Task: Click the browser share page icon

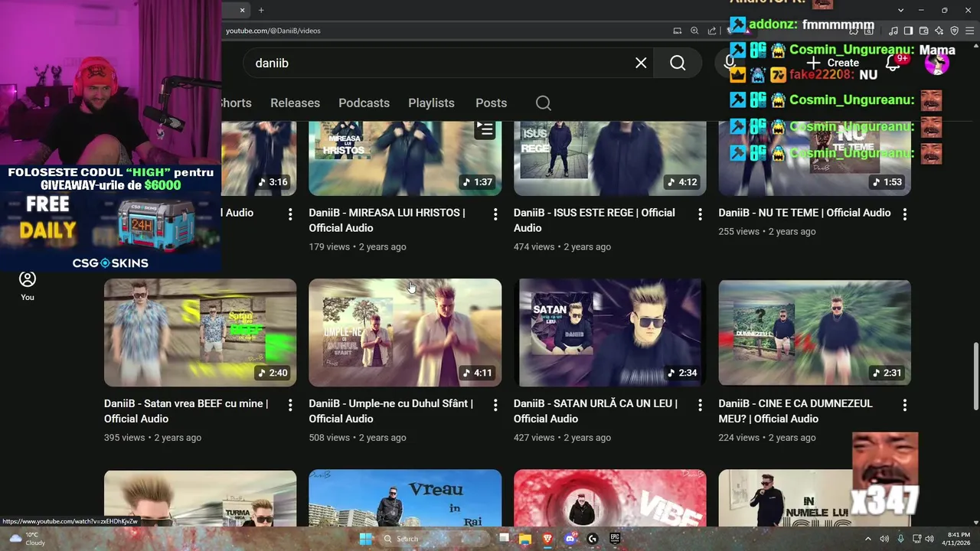Action: pyautogui.click(x=712, y=31)
